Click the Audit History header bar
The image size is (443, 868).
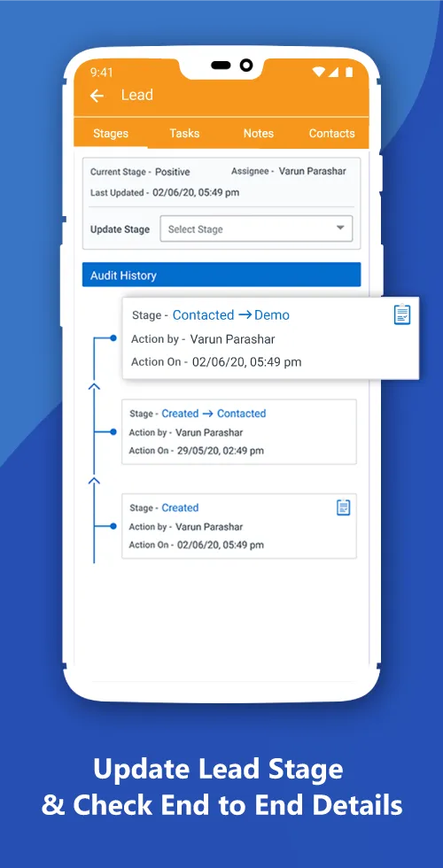[221, 275]
